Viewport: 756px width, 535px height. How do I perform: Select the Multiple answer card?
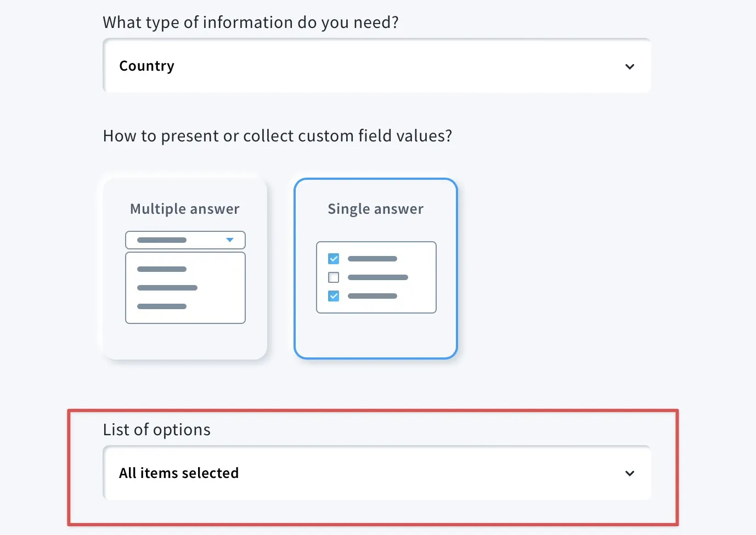[185, 269]
